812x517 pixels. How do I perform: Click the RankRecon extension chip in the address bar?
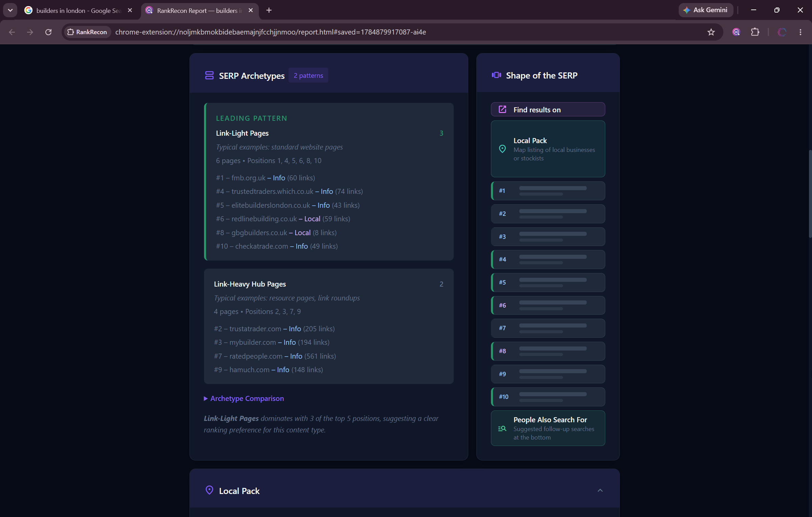pos(87,32)
